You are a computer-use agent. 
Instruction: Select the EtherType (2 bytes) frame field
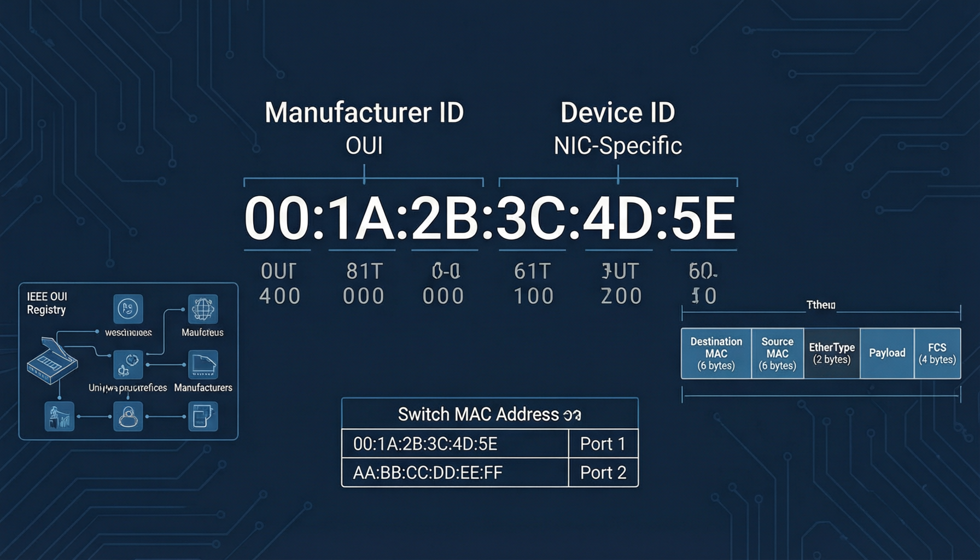point(832,353)
